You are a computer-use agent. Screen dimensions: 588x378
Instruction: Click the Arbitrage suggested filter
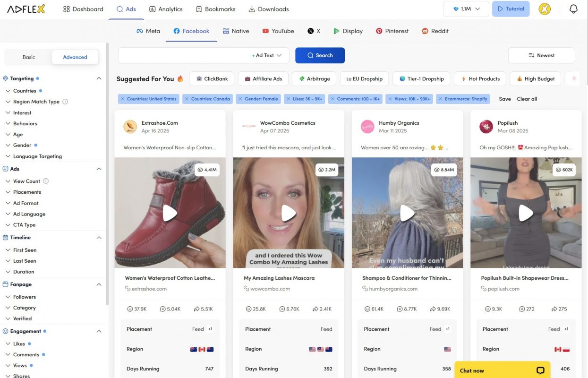[x=314, y=78]
